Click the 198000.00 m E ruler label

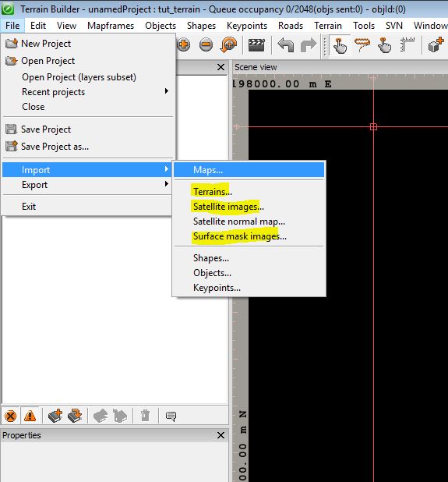pyautogui.click(x=281, y=83)
